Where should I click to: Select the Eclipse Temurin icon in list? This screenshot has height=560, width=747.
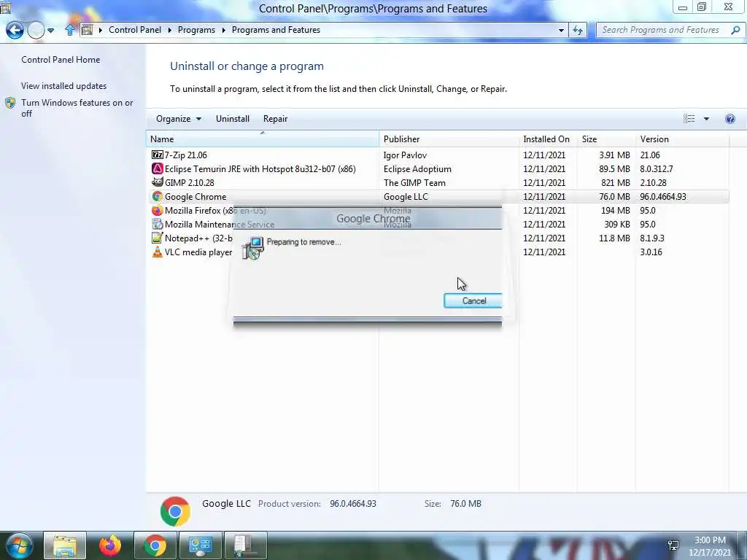click(x=158, y=168)
